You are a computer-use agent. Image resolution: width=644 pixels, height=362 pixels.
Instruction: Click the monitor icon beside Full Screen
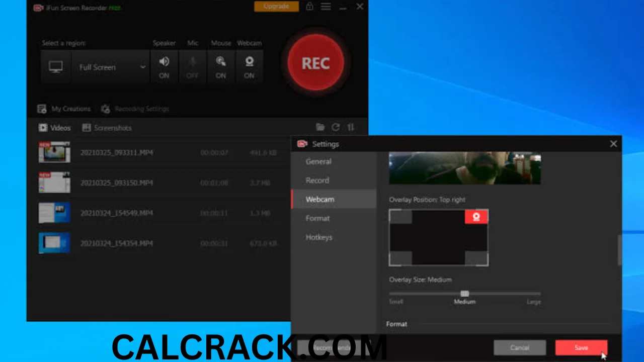pos(56,67)
